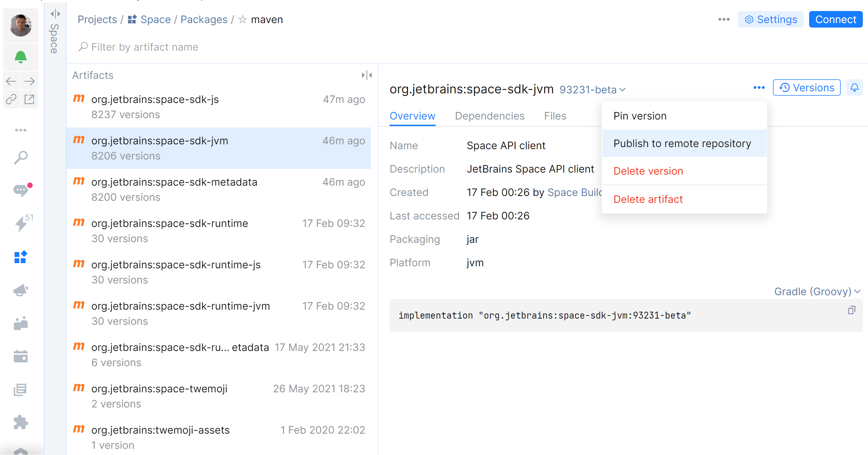Screen dimensions: 868x455
Task: Select org.jetbrains:space-sdk-runtime artifact
Action: (219, 231)
